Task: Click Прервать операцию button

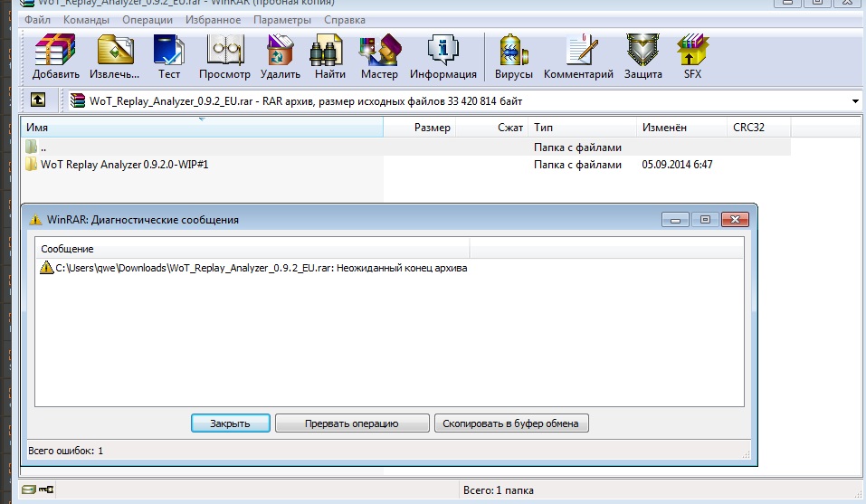Action: (352, 423)
